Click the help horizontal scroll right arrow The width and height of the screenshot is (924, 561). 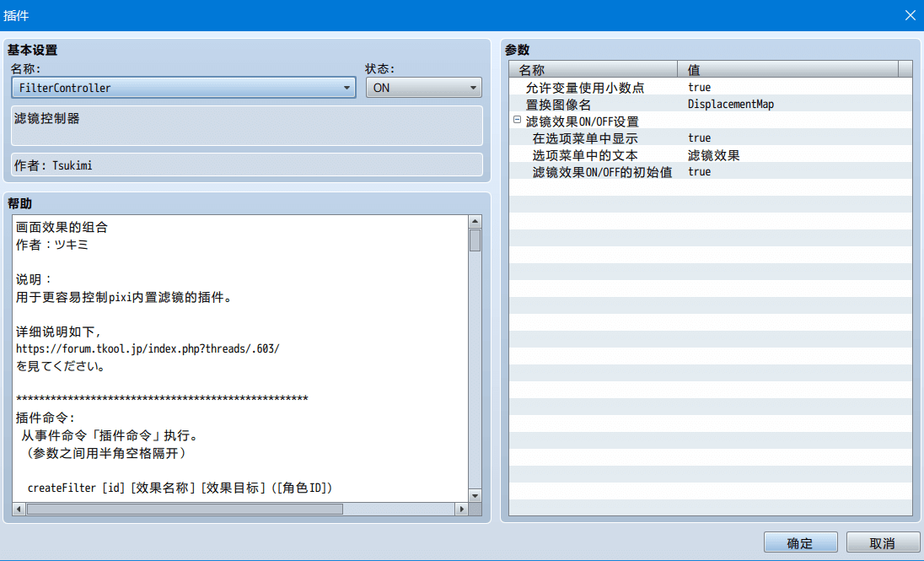click(461, 509)
